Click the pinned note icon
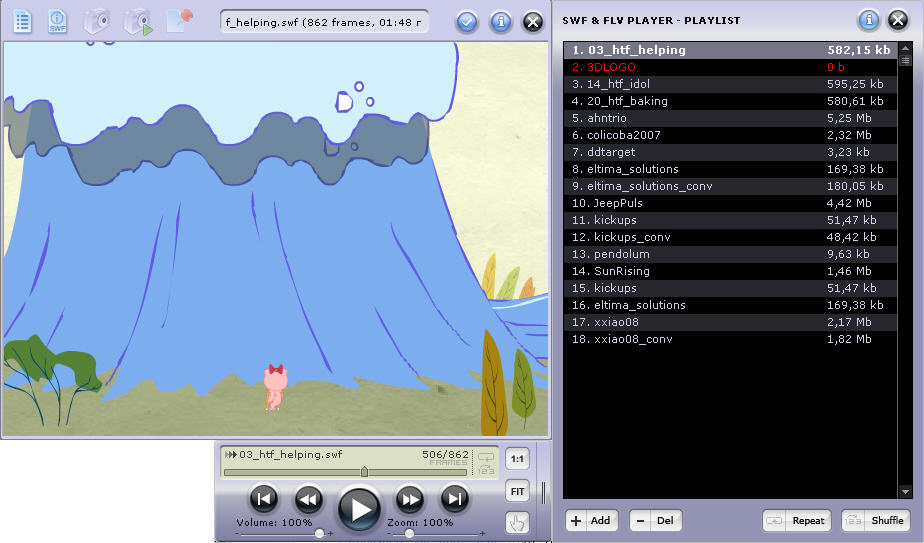Viewport: 924px width, 543px height. (x=180, y=21)
